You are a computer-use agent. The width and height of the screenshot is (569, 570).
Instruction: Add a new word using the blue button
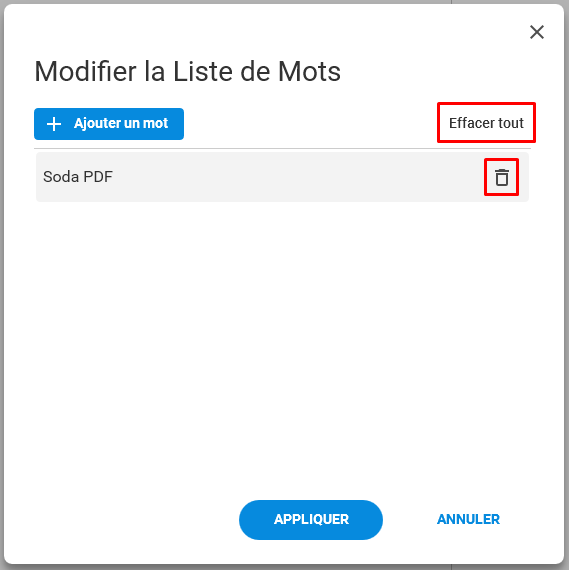pyautogui.click(x=109, y=124)
